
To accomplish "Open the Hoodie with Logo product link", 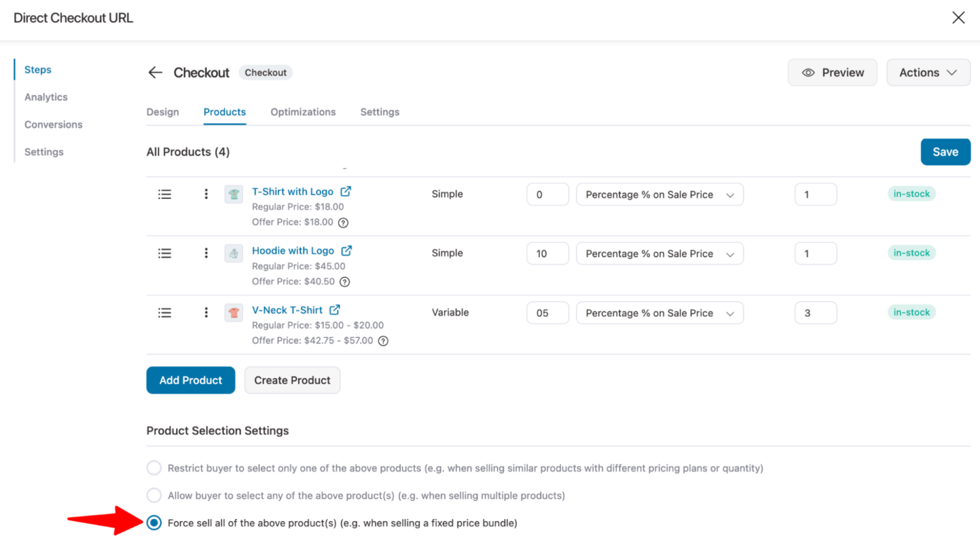I will [x=293, y=250].
